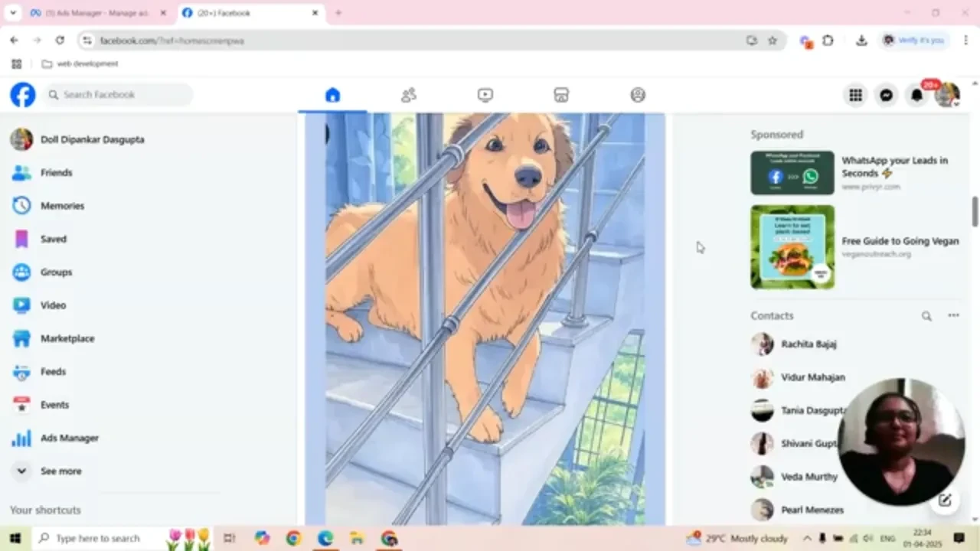Open the Chrome apps grid in bookmarks bar

(16, 64)
